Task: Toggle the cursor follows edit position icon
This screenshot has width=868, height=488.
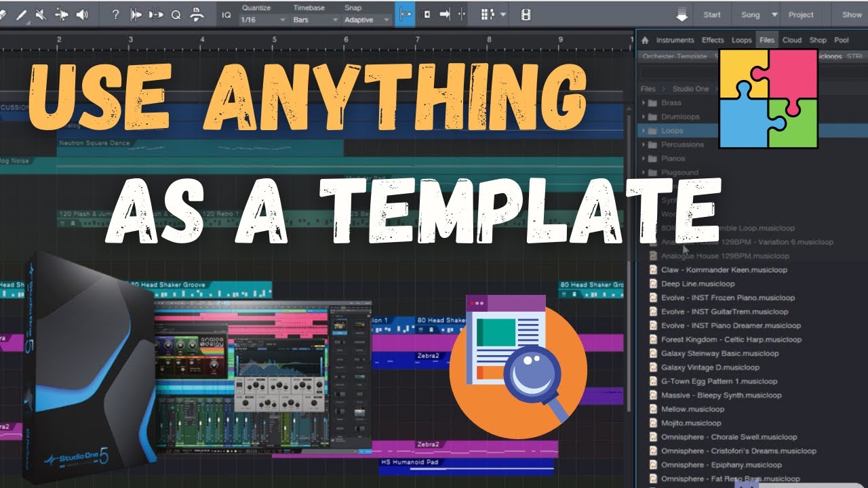Action: point(427,14)
